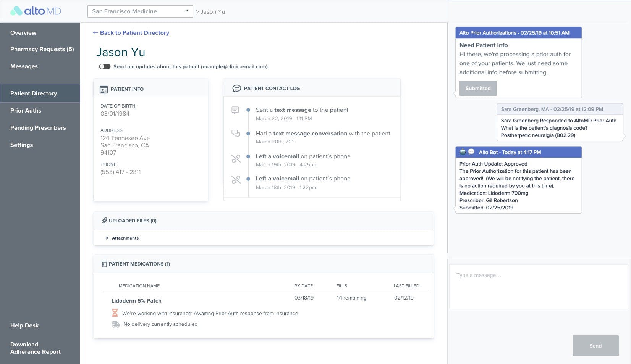Click the Alto MD logo
631x364 pixels.
[36, 11]
